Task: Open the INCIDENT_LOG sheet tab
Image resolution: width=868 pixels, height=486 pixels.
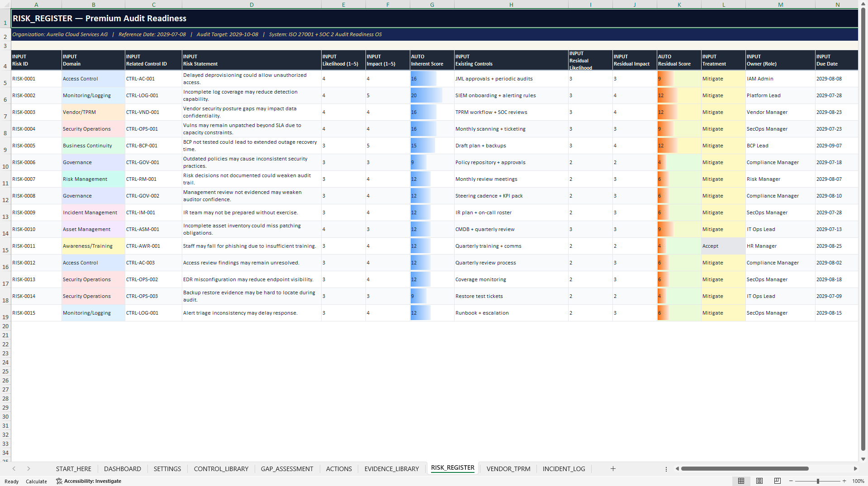Action: [564, 469]
